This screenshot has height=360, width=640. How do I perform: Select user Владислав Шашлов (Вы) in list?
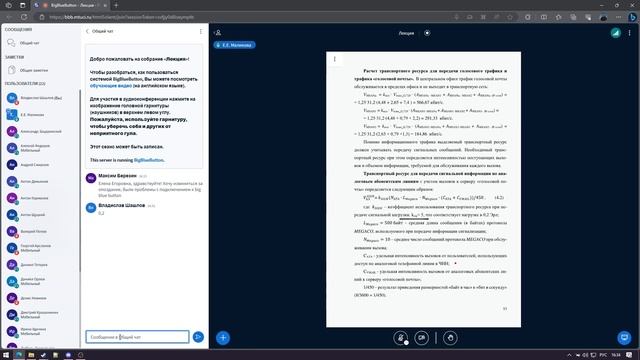click(x=41, y=98)
